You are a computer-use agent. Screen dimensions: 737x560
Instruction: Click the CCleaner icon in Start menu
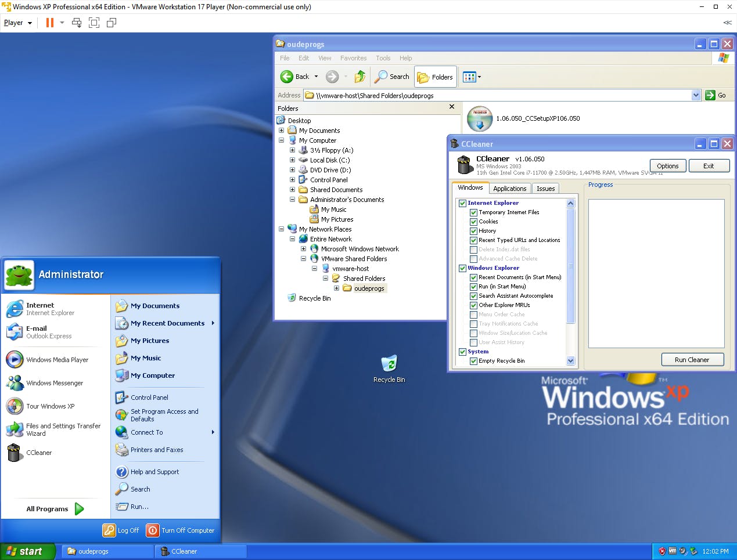(x=15, y=453)
